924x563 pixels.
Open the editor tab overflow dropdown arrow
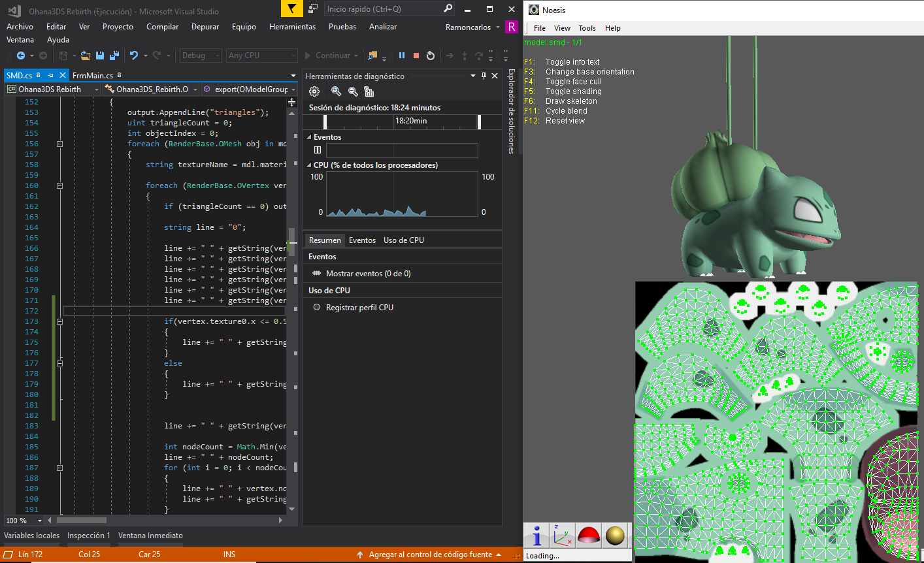pyautogui.click(x=293, y=76)
